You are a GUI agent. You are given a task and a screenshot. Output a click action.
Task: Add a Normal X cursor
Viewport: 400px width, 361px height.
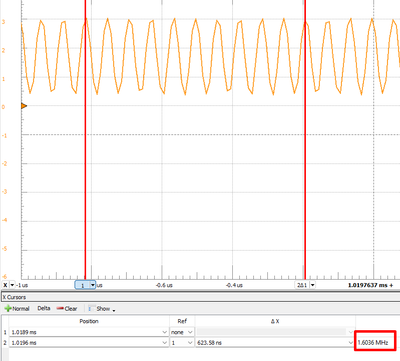17,309
